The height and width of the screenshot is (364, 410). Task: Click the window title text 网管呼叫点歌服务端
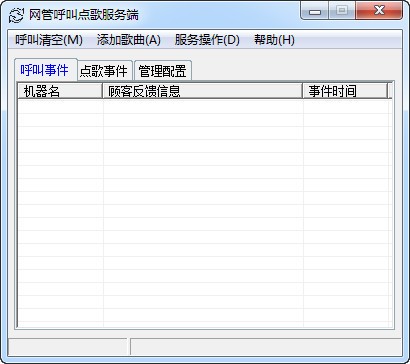84,15
